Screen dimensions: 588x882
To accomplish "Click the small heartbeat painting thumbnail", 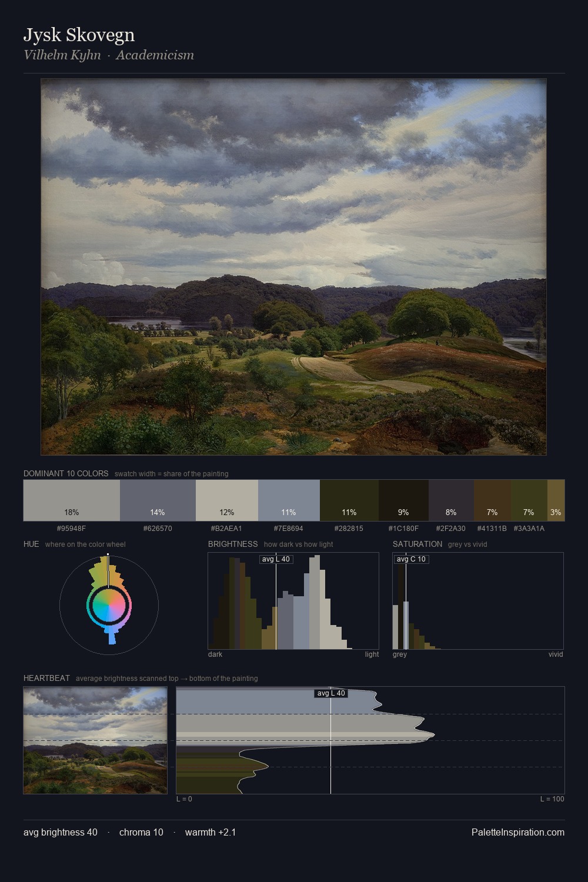I will (95, 740).
